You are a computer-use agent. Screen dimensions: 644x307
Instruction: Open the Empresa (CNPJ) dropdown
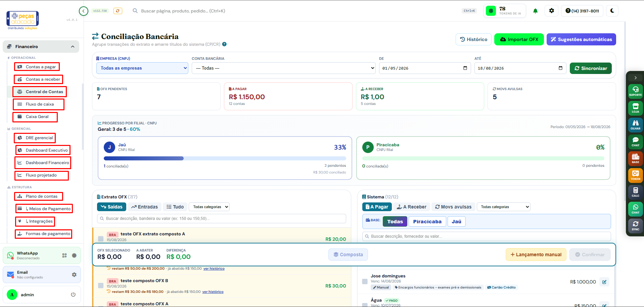(142, 68)
